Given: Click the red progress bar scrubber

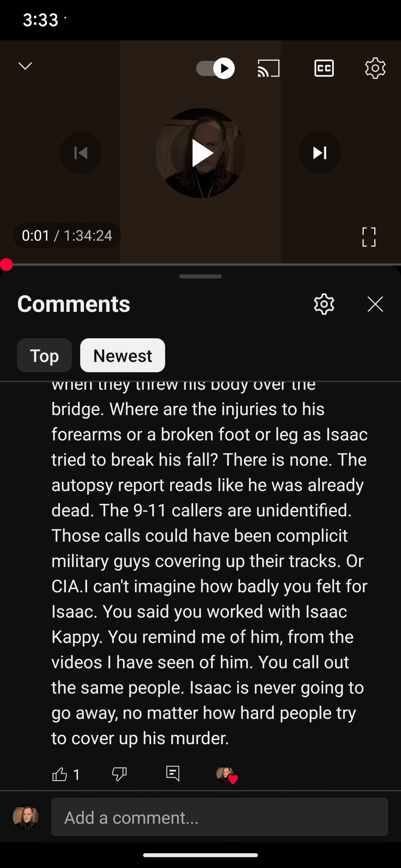Looking at the screenshot, I should 6,264.
